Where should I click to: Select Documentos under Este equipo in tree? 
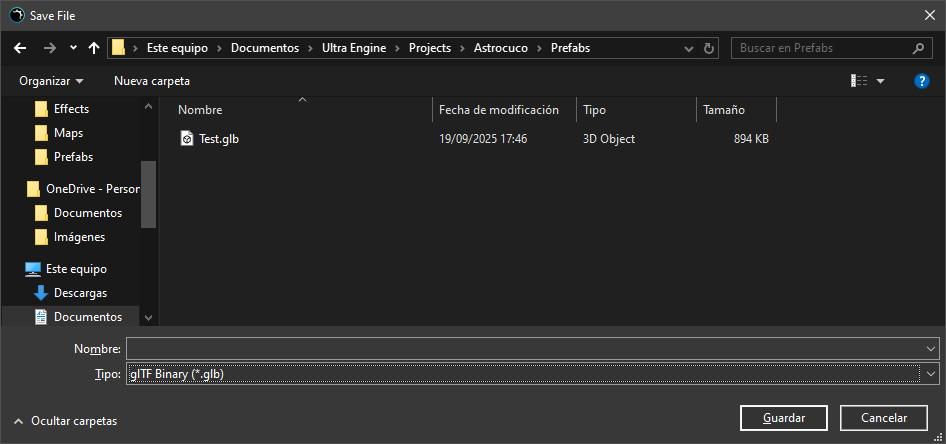(x=87, y=317)
